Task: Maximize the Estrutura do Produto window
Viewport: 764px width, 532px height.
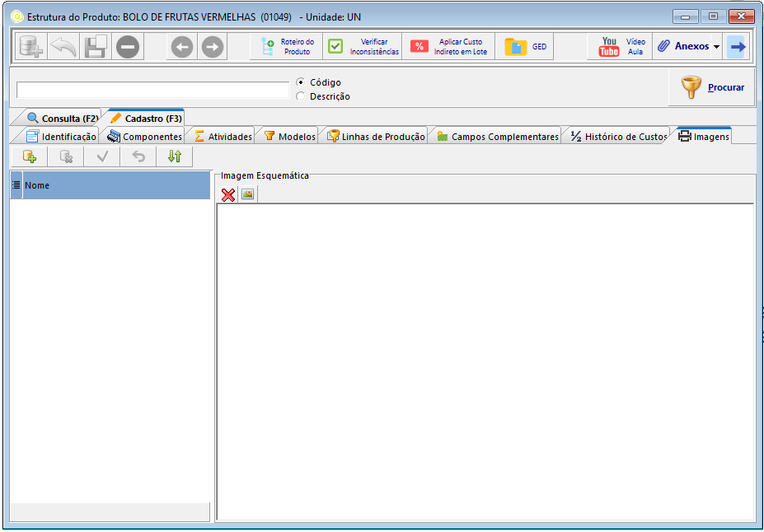Action: pos(714,17)
